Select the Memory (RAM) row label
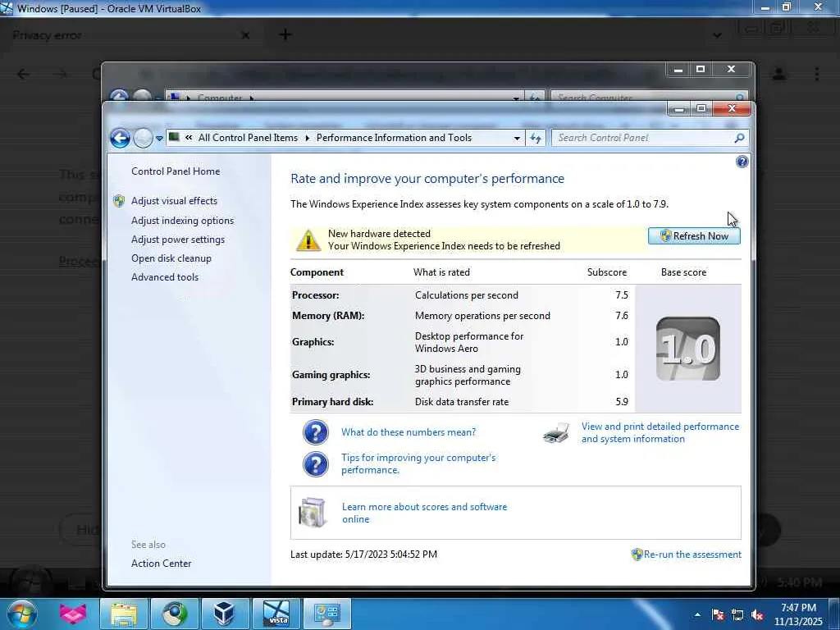The height and width of the screenshot is (630, 840). pyautogui.click(x=328, y=316)
